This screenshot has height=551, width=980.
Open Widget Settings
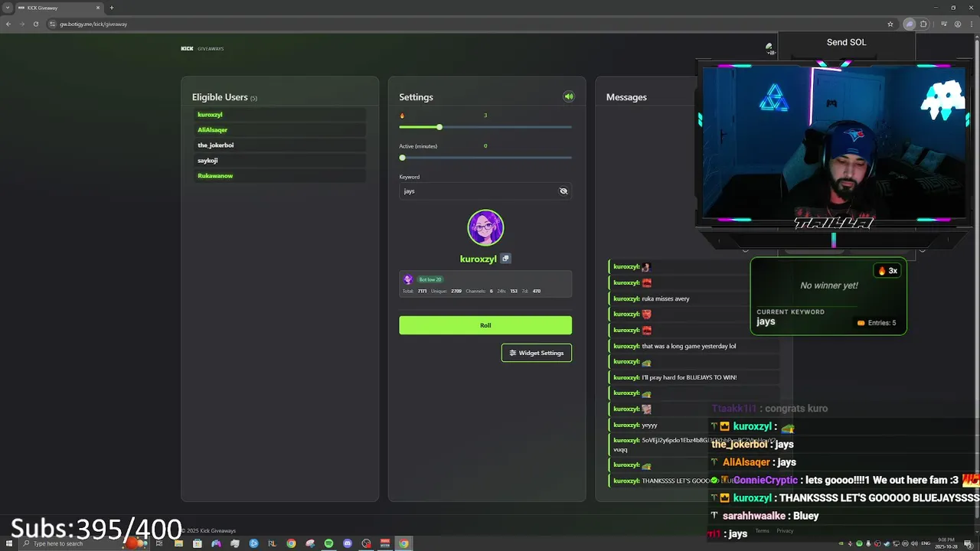pyautogui.click(x=537, y=353)
